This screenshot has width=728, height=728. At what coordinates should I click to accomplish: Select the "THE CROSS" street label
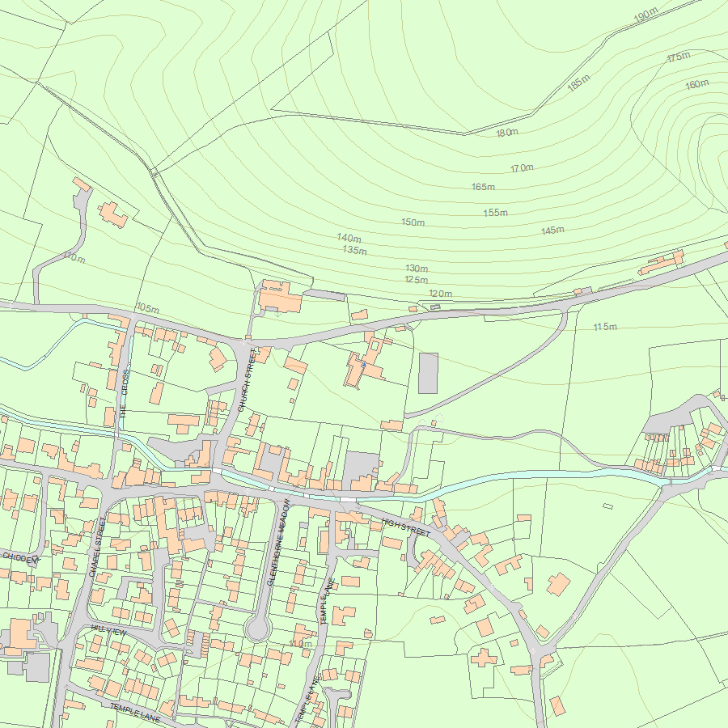pos(124,394)
